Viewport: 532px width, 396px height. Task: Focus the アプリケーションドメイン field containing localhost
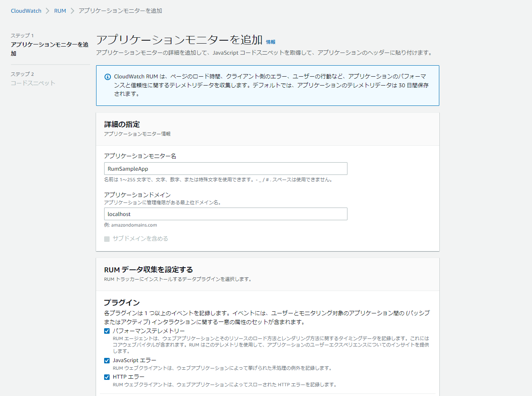226,214
